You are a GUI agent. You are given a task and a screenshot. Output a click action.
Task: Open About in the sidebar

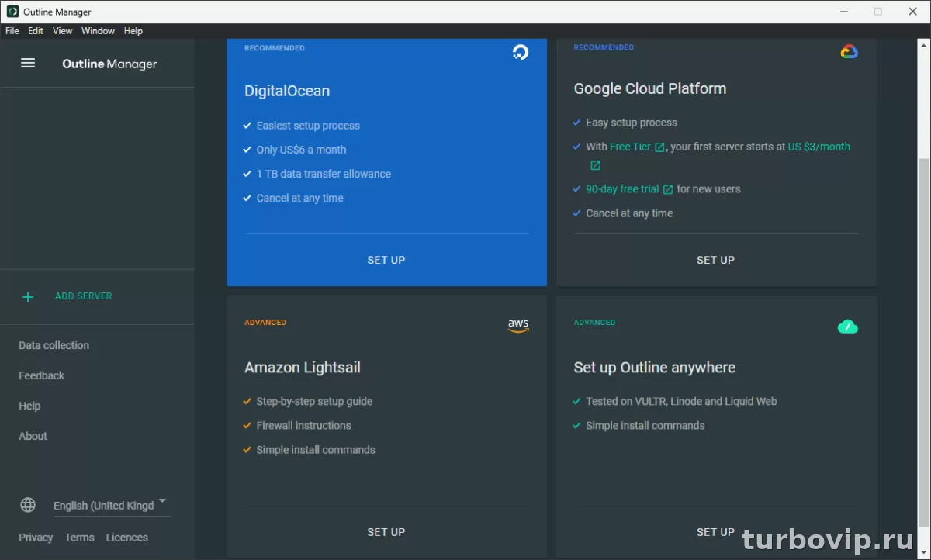(33, 436)
